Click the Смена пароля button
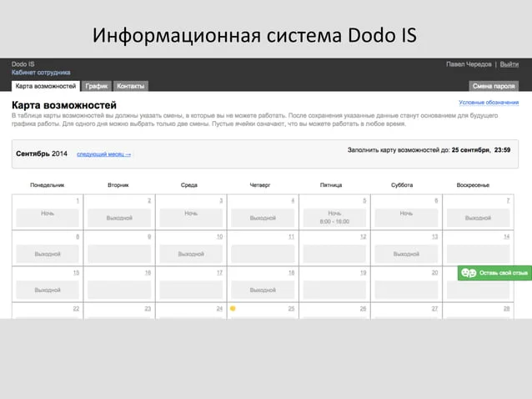The width and height of the screenshot is (532, 399). click(x=494, y=86)
